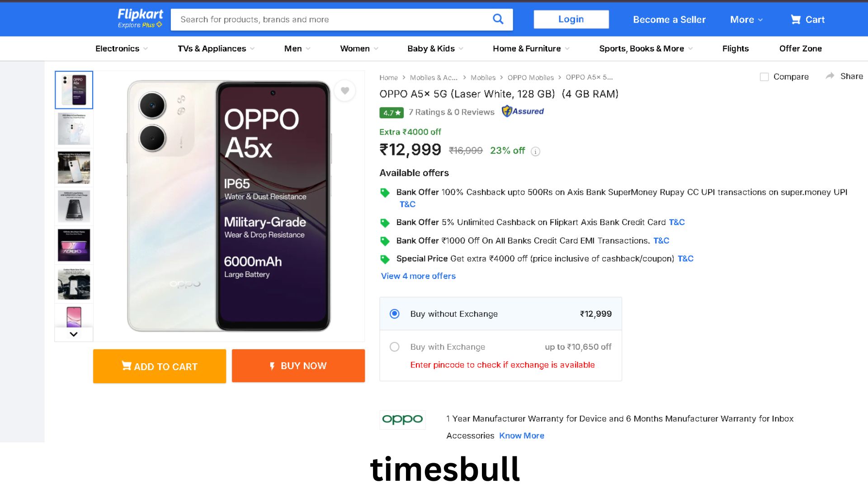
Task: Click View 4 more offers link
Action: coord(418,276)
